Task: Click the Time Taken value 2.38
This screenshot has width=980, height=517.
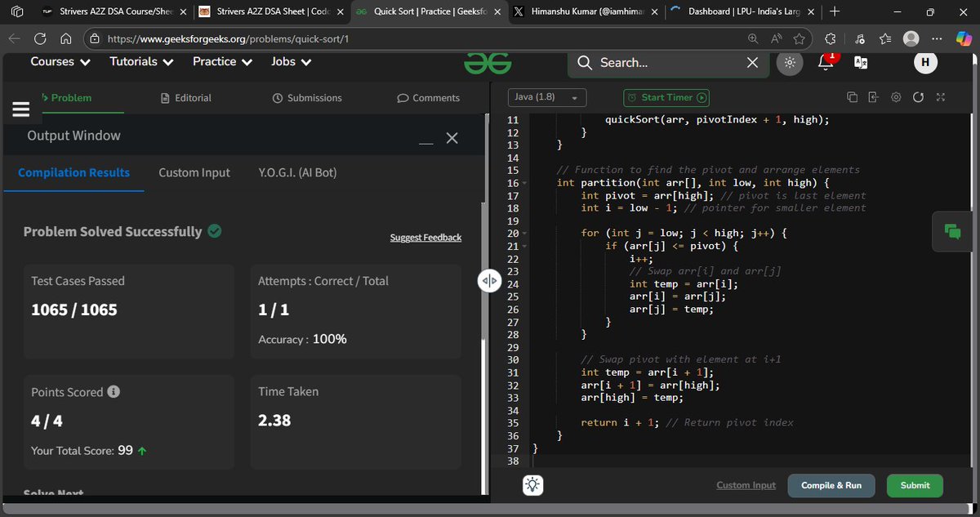Action: [x=274, y=421]
